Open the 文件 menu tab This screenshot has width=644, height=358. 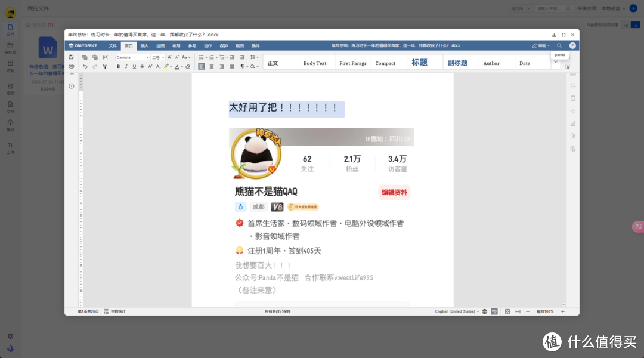[113, 45]
